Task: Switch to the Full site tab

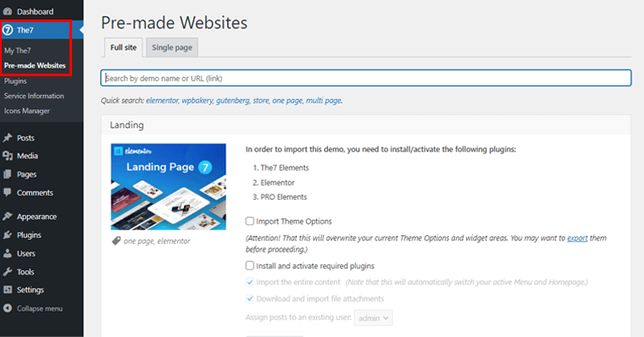Action: click(123, 47)
